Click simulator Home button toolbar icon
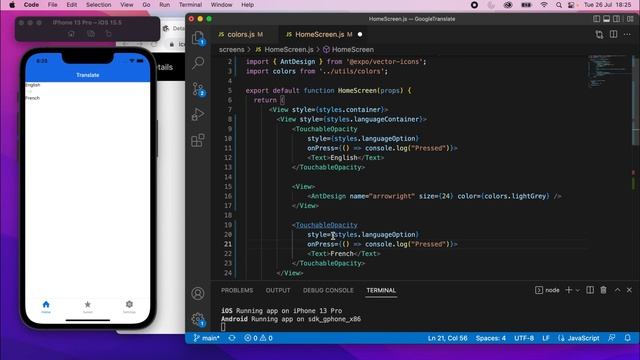640x360 pixels. click(71, 33)
